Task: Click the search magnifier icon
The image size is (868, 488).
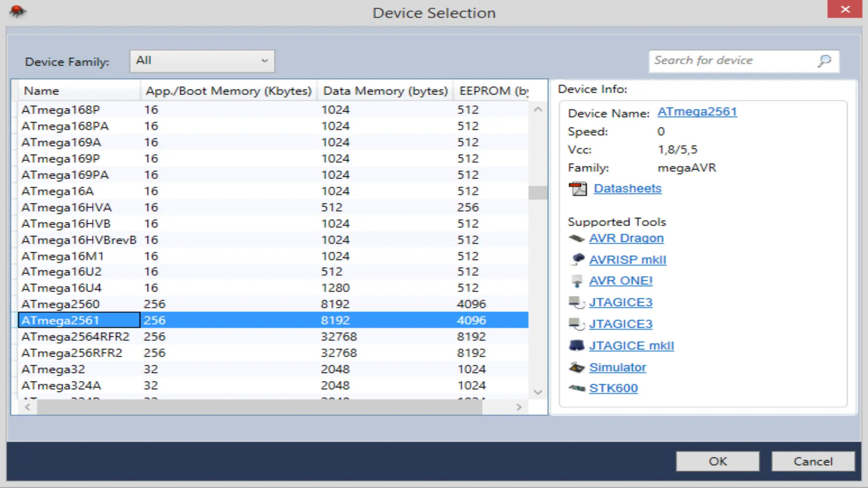Action: coord(824,61)
